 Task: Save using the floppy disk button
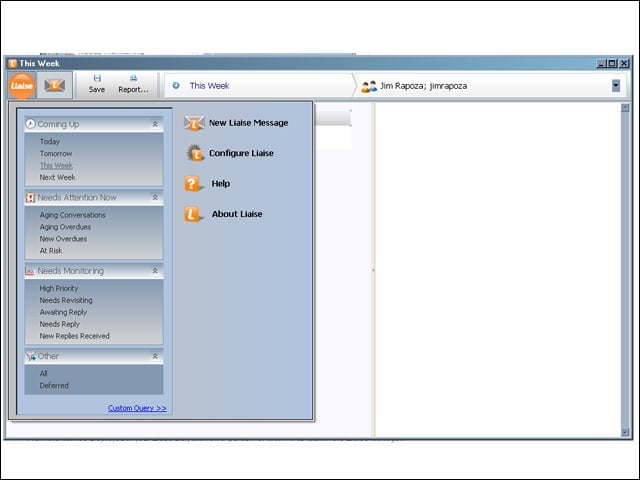pyautogui.click(x=97, y=84)
